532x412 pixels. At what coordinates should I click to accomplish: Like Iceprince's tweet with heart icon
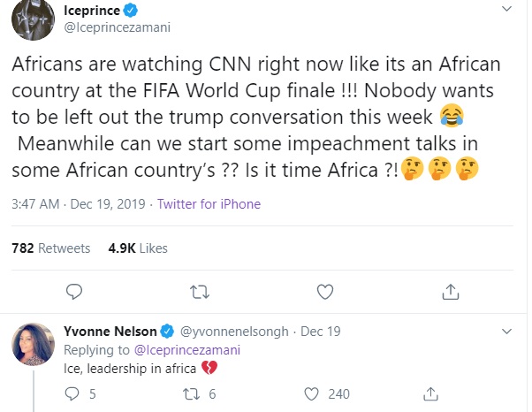(x=324, y=291)
